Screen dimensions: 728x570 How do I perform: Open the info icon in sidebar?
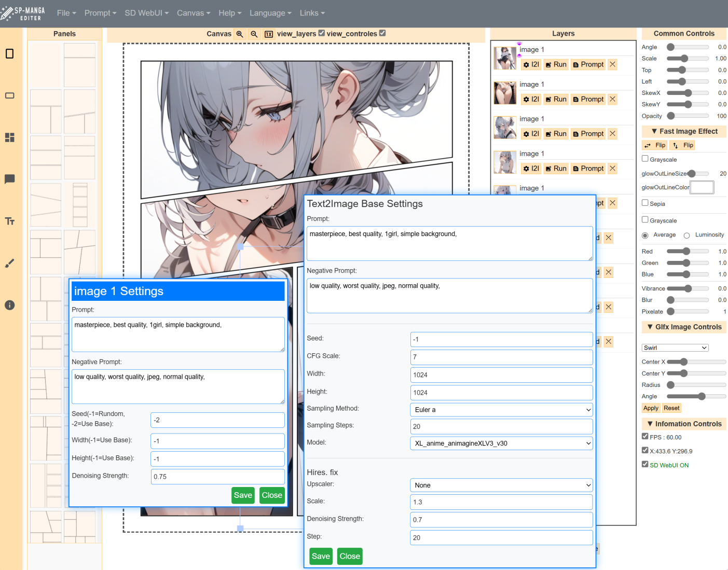[9, 305]
